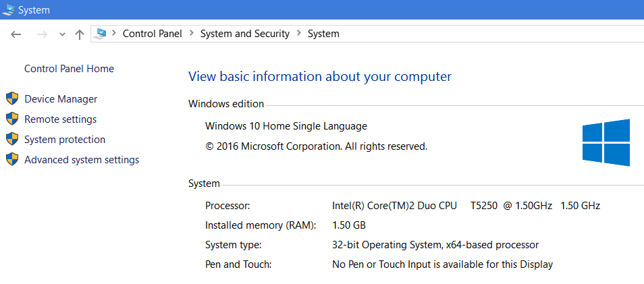Click shield icon beside Advanced system settings
644x284 pixels.
(12, 159)
